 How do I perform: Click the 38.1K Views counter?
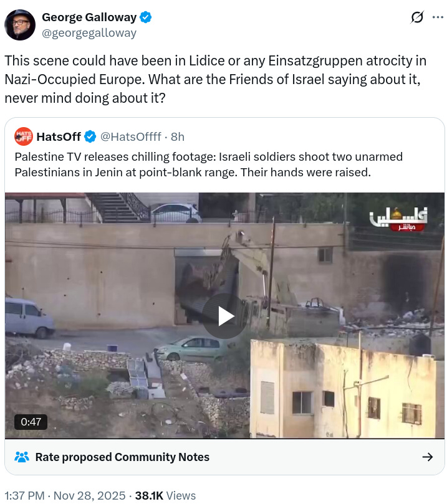[165, 495]
